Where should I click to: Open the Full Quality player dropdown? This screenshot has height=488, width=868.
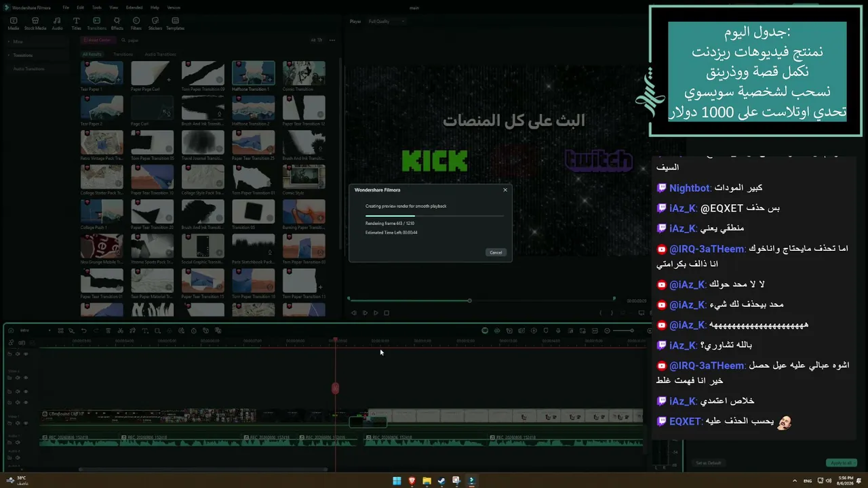click(387, 21)
